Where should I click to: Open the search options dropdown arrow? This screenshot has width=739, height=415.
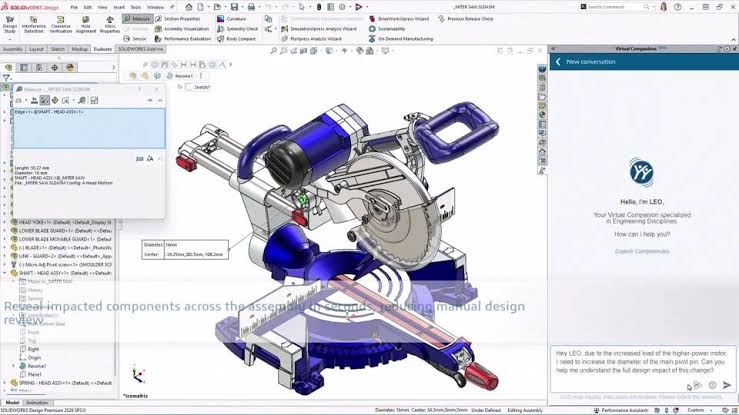click(654, 7)
